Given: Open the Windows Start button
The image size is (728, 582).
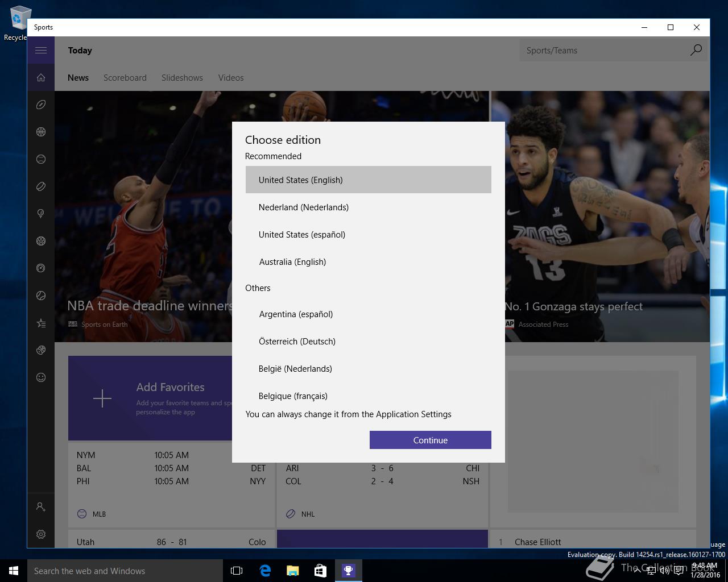Looking at the screenshot, I should click(14, 571).
